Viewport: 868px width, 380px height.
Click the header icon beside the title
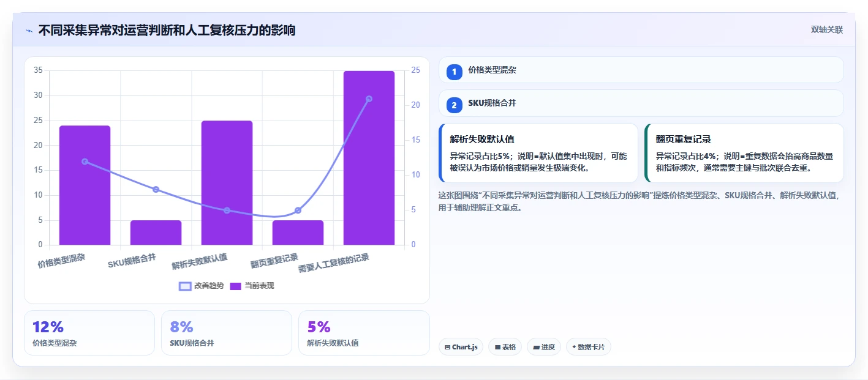coord(29,30)
